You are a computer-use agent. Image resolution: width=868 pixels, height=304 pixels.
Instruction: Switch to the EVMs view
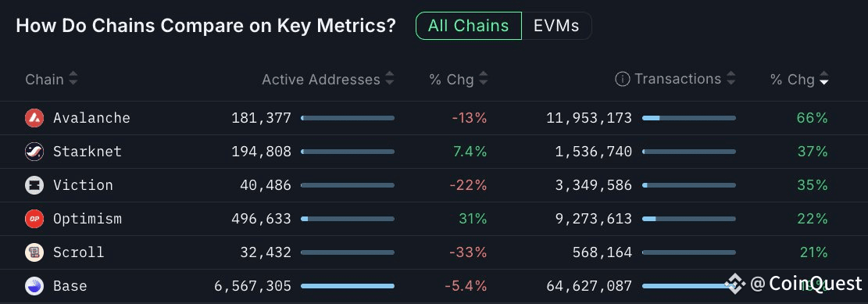click(556, 26)
